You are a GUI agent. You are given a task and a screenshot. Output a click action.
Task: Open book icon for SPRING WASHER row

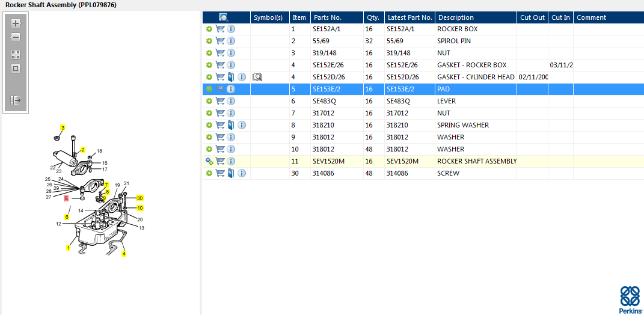click(231, 125)
